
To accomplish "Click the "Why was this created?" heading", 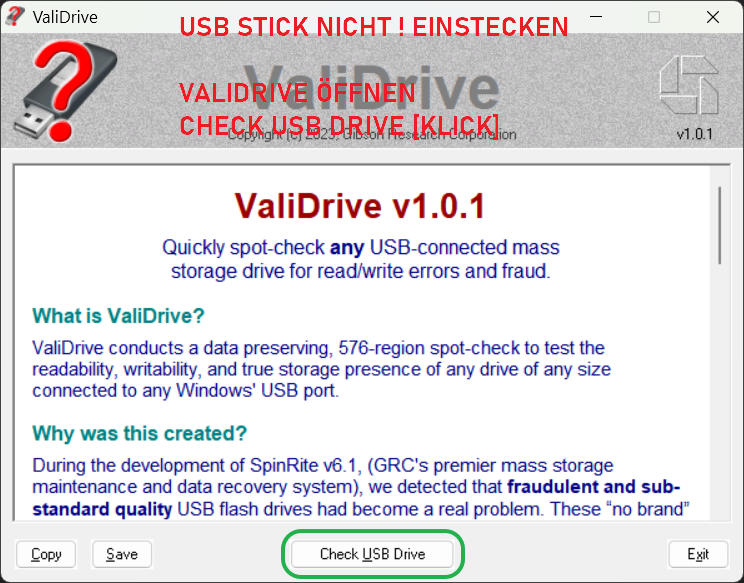I will point(140,433).
